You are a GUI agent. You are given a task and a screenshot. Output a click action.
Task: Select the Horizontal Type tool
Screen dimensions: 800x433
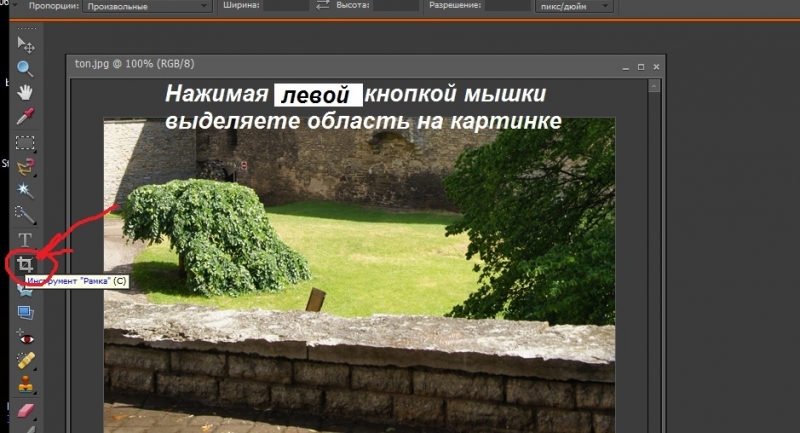(x=26, y=240)
